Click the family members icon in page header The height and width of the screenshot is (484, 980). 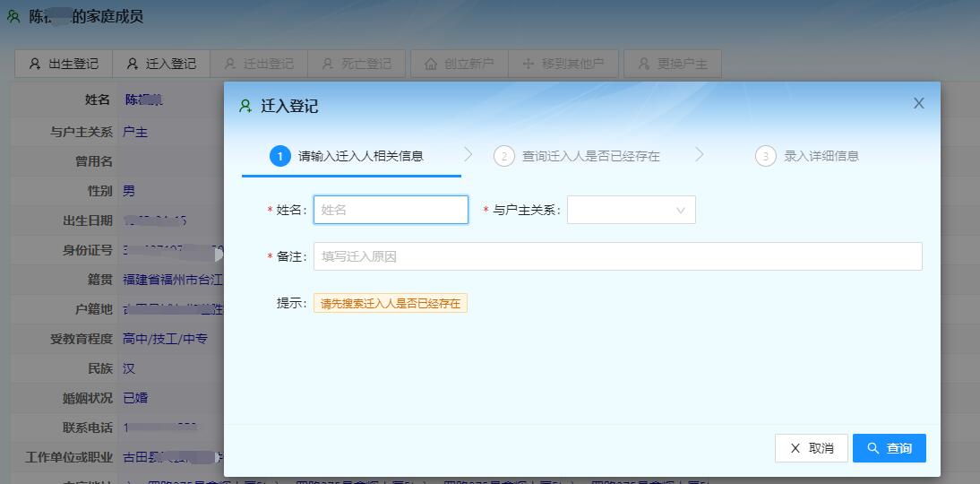click(x=13, y=17)
